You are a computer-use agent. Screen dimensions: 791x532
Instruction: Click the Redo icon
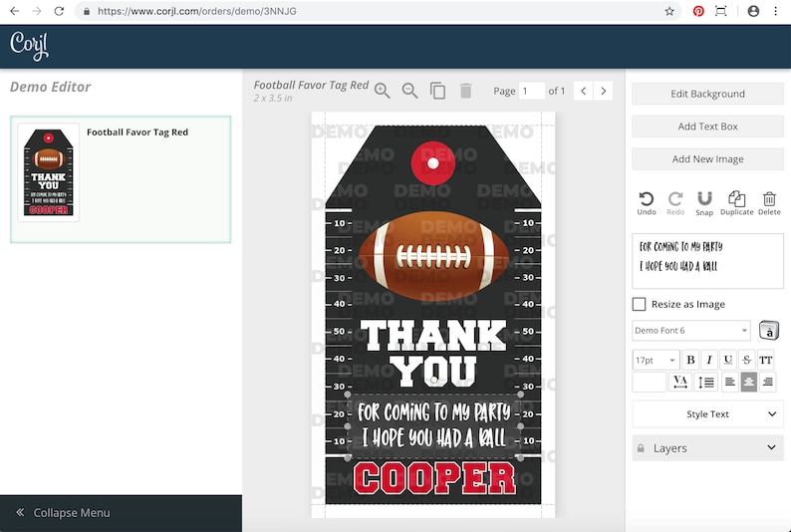[675, 203]
